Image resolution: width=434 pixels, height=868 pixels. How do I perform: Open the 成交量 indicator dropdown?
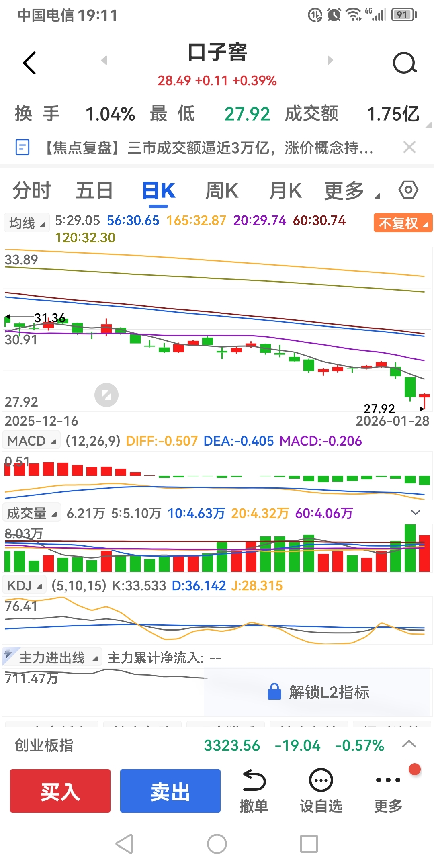point(31,513)
